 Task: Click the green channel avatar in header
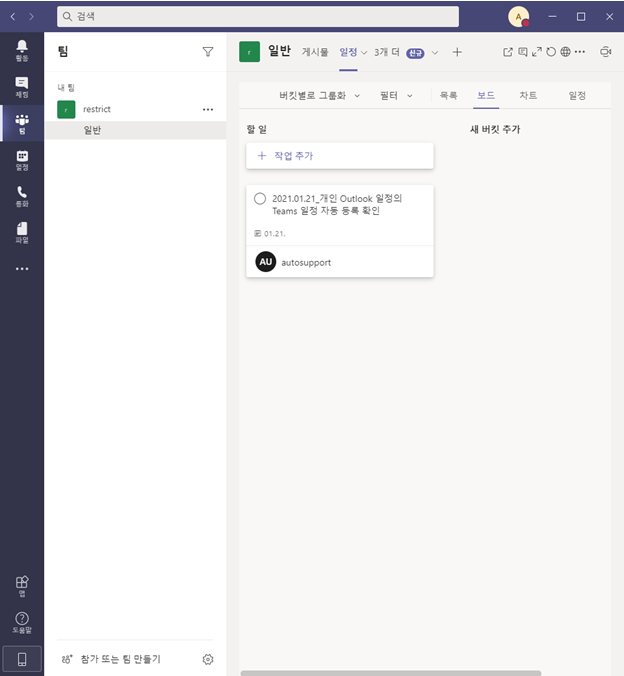pyautogui.click(x=249, y=52)
